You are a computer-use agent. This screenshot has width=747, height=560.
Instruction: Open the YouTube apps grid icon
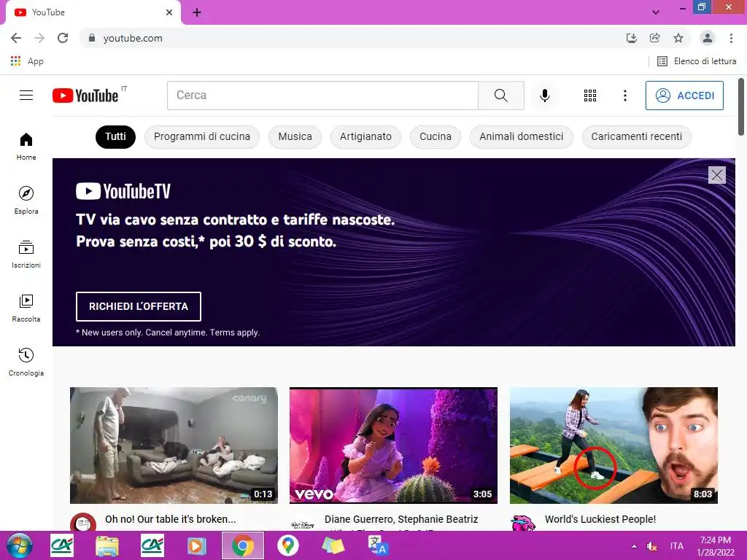point(589,96)
